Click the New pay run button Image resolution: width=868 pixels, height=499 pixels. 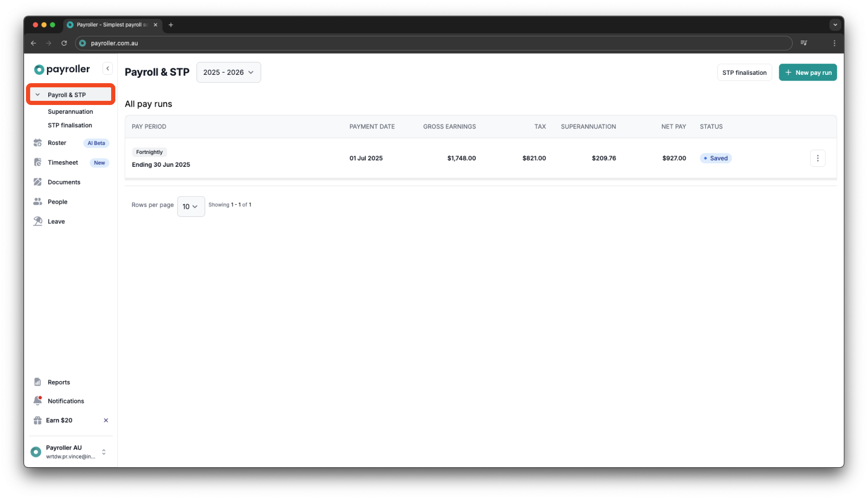808,72
